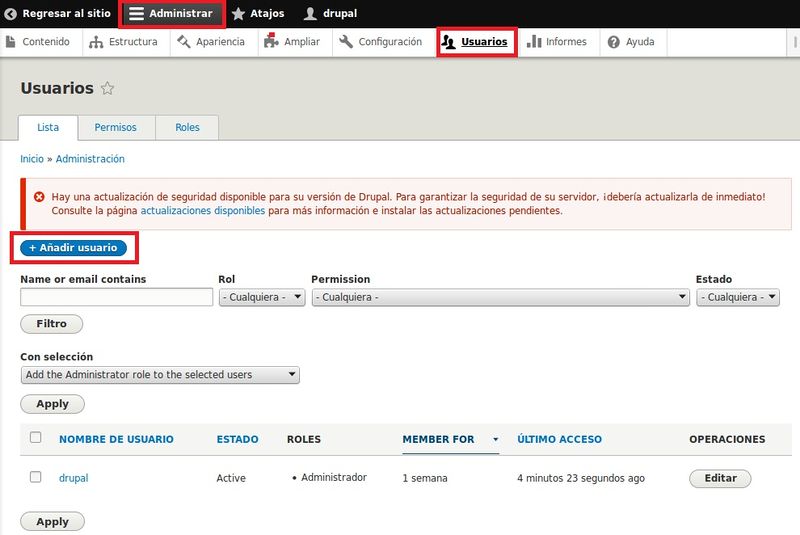The width and height of the screenshot is (800, 535).
Task: Click the Configuración wrench icon
Action: [346, 41]
